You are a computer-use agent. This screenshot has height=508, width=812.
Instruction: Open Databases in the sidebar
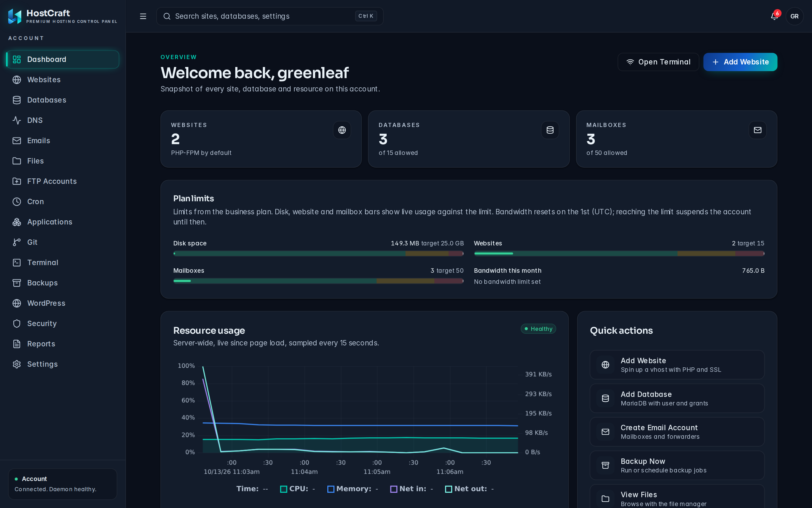[63, 100]
